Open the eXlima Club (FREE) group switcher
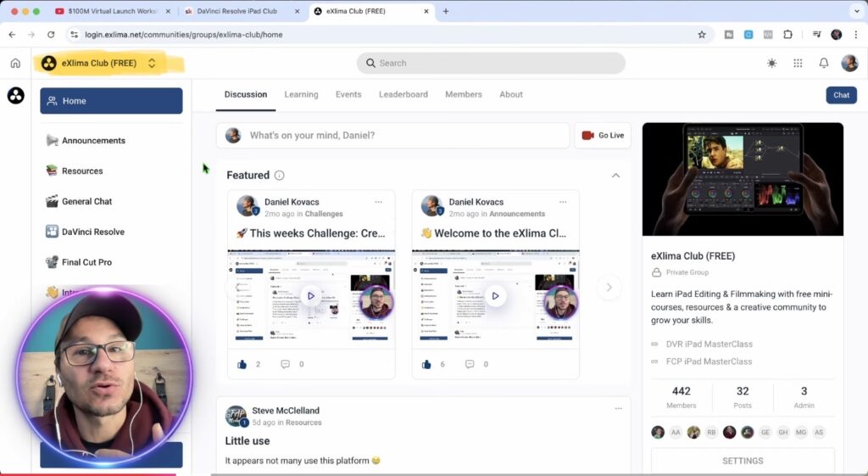 pos(98,63)
